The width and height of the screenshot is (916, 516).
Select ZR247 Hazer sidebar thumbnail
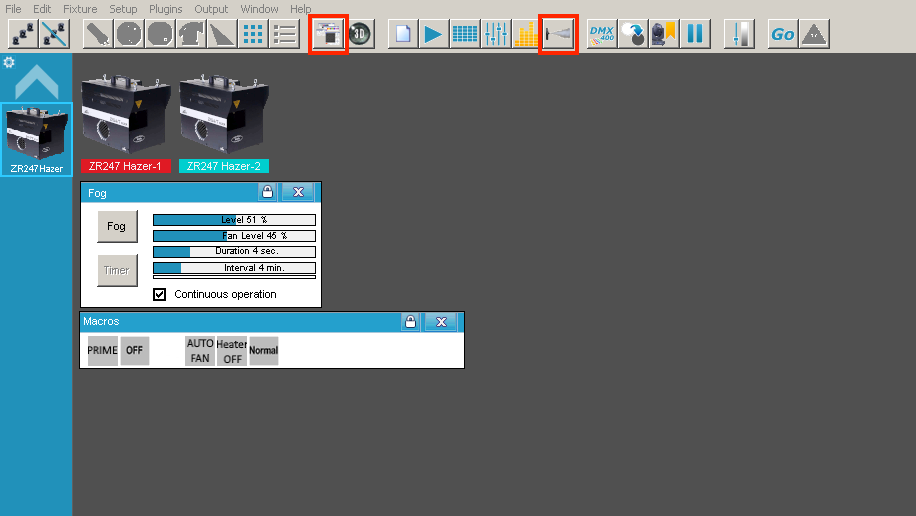[37, 139]
